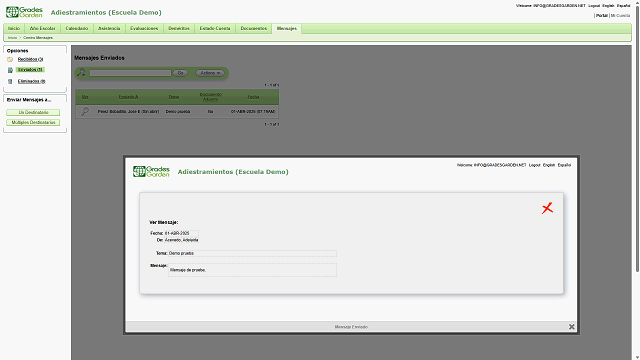Image resolution: width=640 pixels, height=360 pixels.
Task: Click the Grades Garden logo in main header
Action: [x=24, y=12]
